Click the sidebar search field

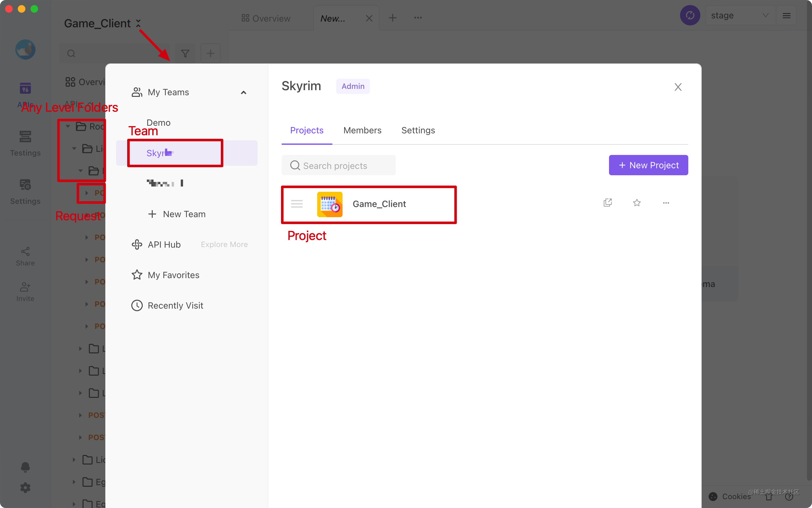point(115,53)
